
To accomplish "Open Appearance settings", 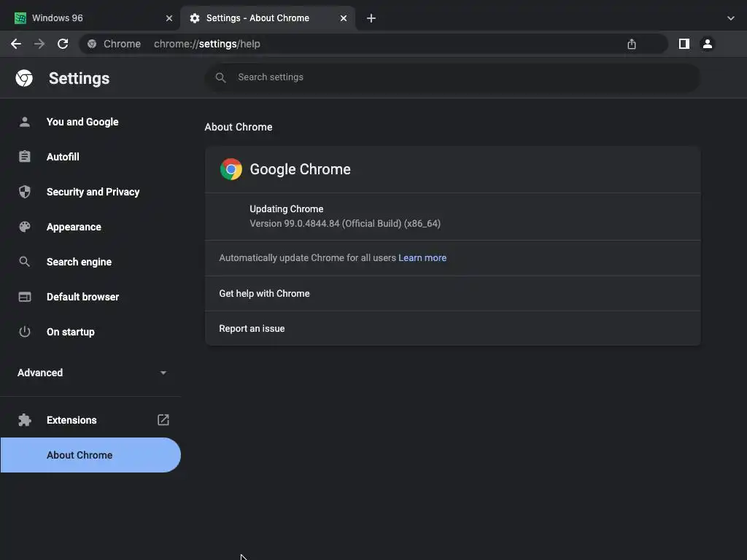I will click(90, 227).
